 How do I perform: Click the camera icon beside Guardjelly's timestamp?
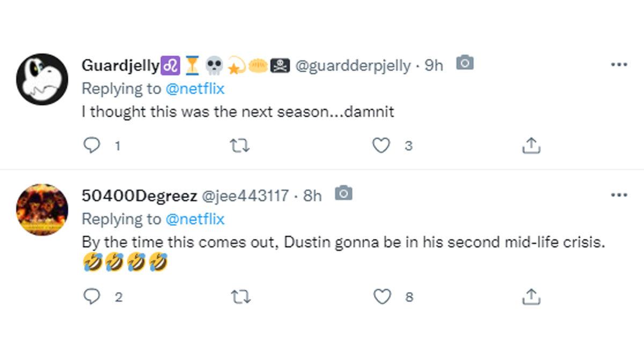coord(465,63)
